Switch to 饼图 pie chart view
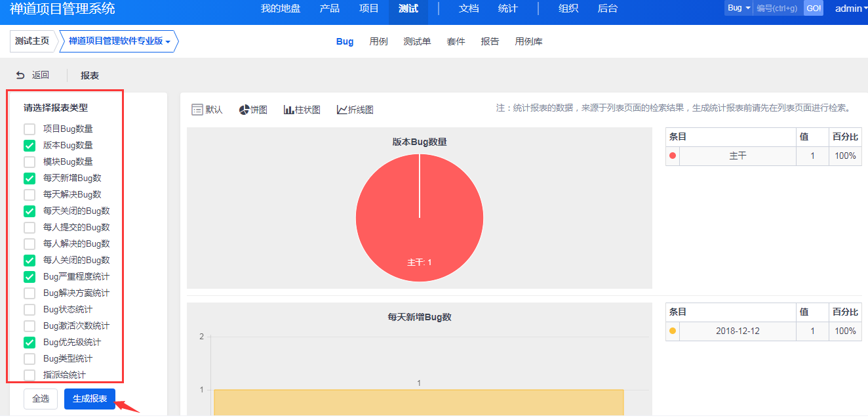 (253, 110)
